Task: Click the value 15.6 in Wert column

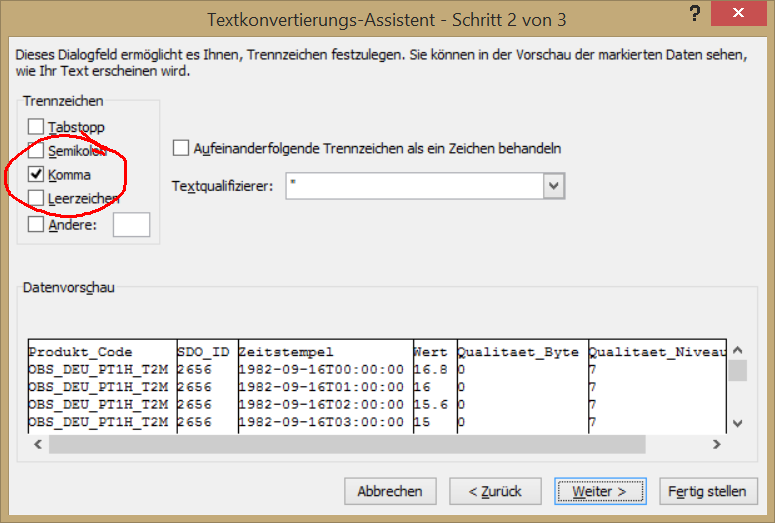Action: 431,405
